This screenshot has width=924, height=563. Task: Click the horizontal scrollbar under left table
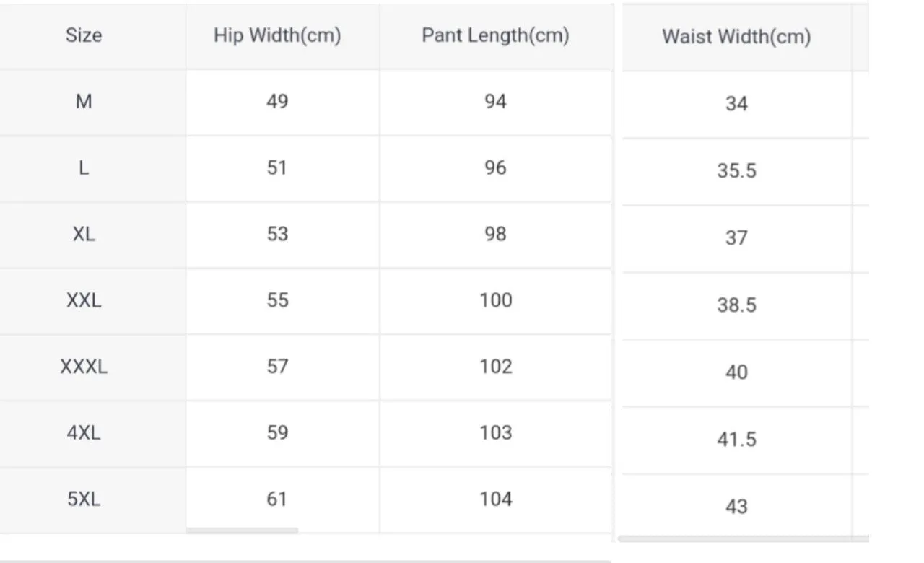[242, 531]
